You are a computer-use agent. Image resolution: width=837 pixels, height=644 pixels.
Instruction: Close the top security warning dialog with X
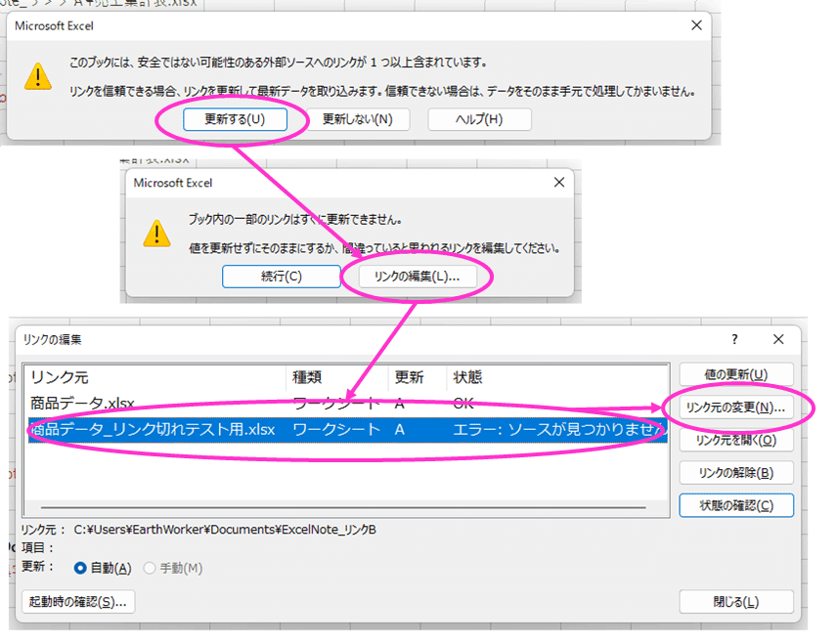(696, 25)
